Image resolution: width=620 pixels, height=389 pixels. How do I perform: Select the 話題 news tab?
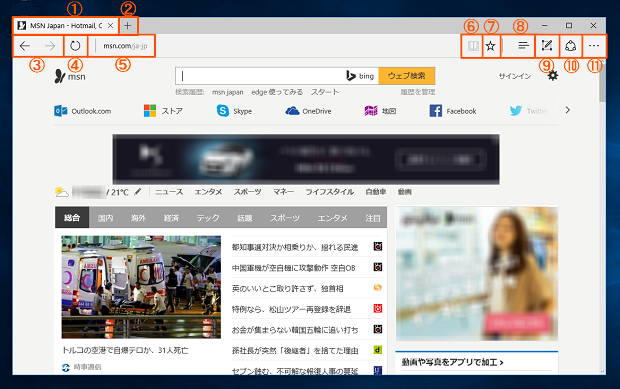click(x=244, y=218)
